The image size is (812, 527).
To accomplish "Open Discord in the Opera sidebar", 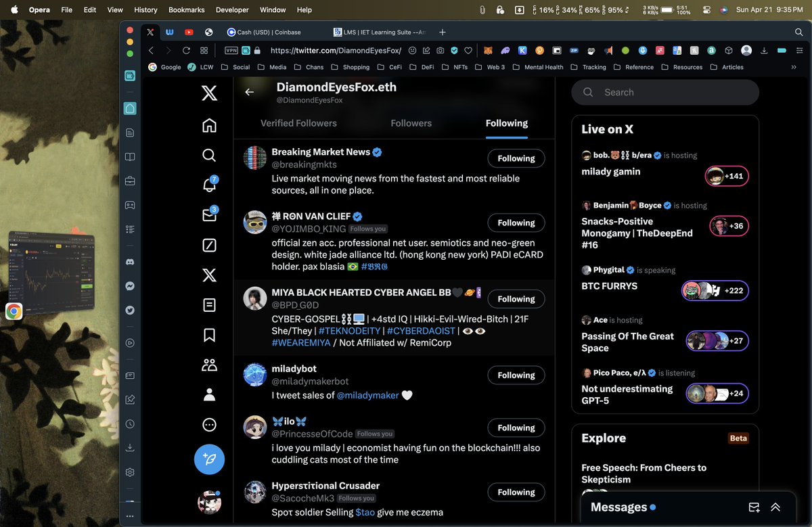I will point(130,262).
